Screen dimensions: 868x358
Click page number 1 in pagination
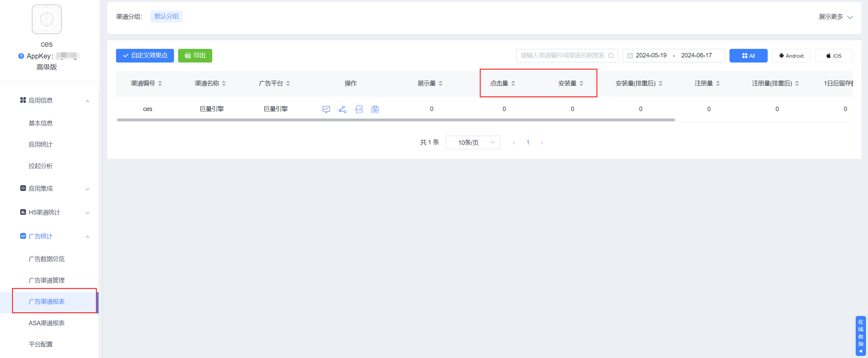click(528, 142)
